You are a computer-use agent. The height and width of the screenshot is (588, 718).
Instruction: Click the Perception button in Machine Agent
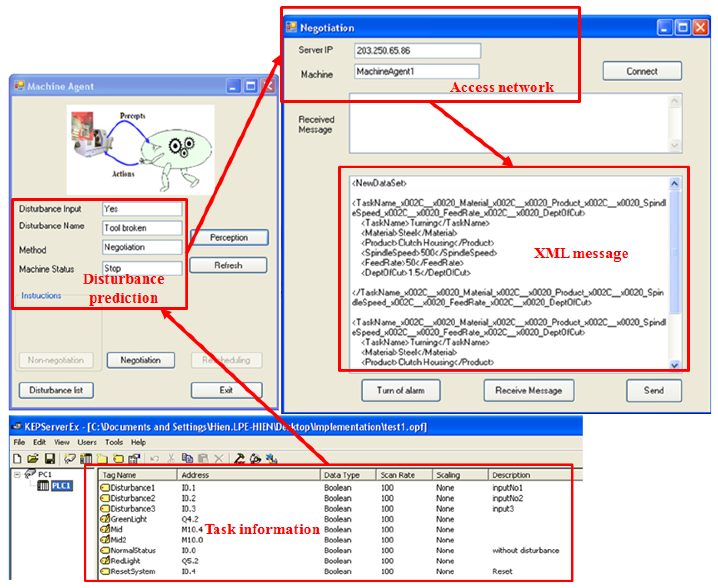point(229,237)
